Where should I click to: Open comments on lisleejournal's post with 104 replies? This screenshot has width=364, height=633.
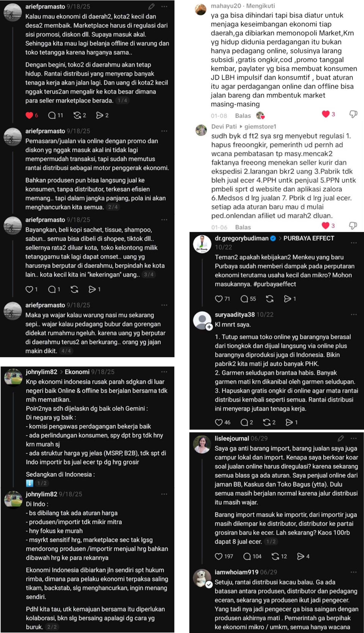point(247,556)
